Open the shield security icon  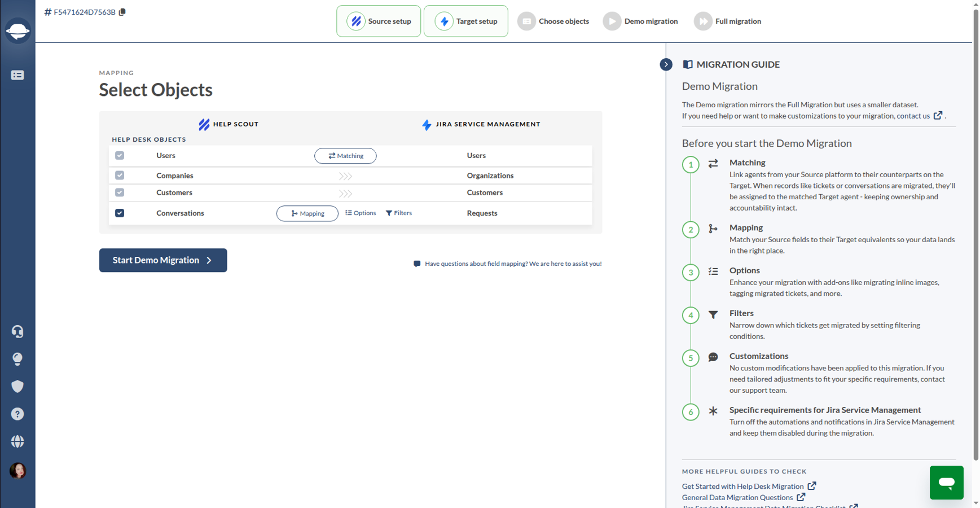click(17, 387)
